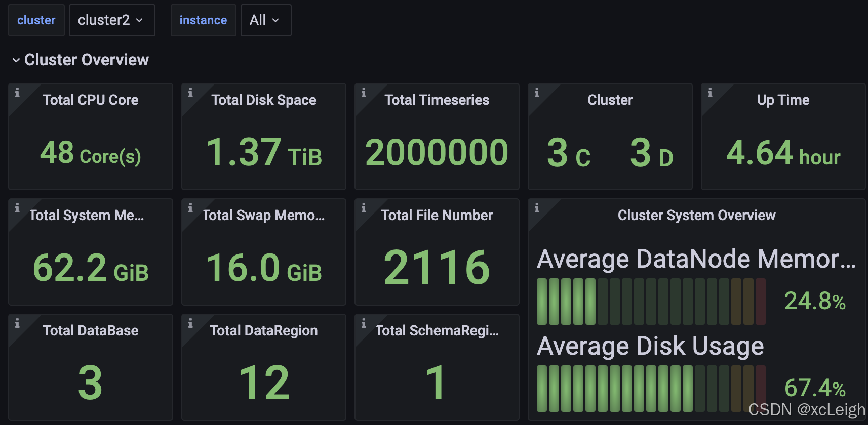The image size is (868, 425).
Task: Show info icon for Total DataRegion panel
Action: (190, 323)
